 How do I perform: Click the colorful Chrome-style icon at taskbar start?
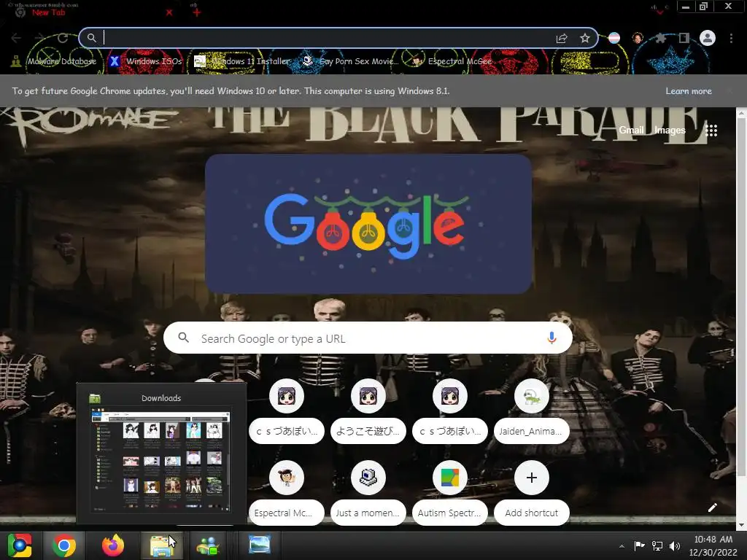20,545
